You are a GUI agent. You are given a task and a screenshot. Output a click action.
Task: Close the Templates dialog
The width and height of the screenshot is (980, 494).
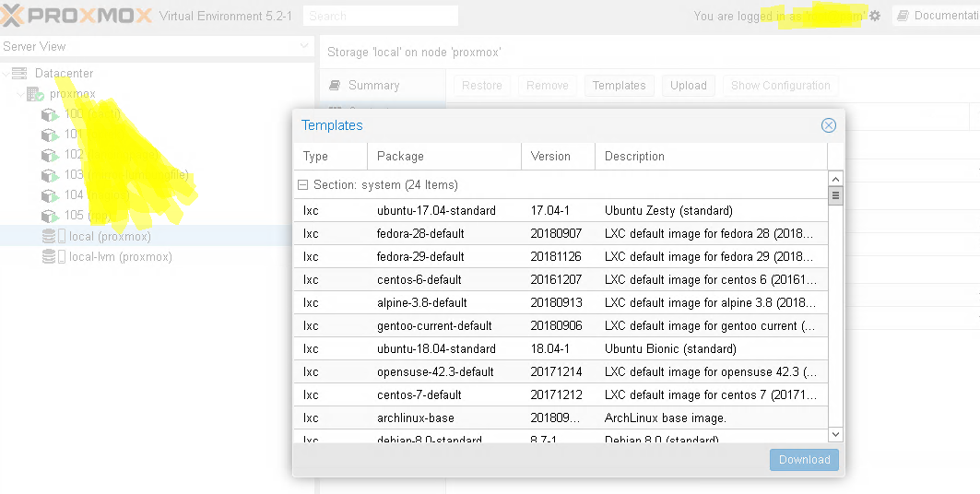coord(829,125)
